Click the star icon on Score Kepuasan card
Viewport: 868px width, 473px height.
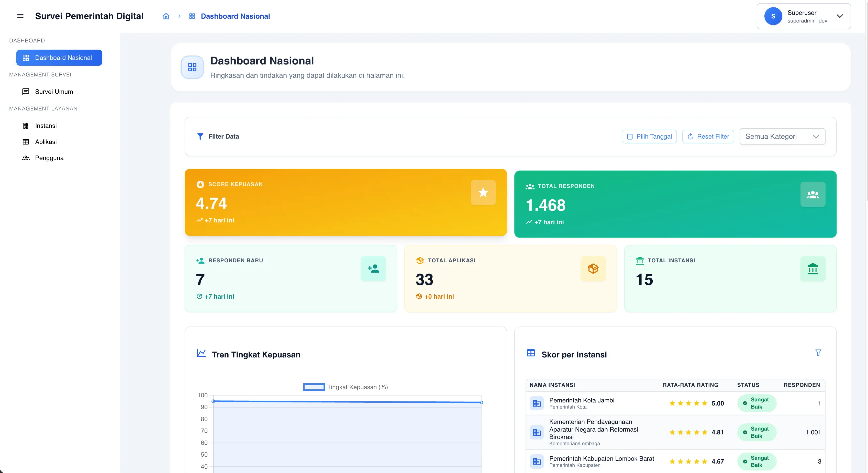pos(483,192)
